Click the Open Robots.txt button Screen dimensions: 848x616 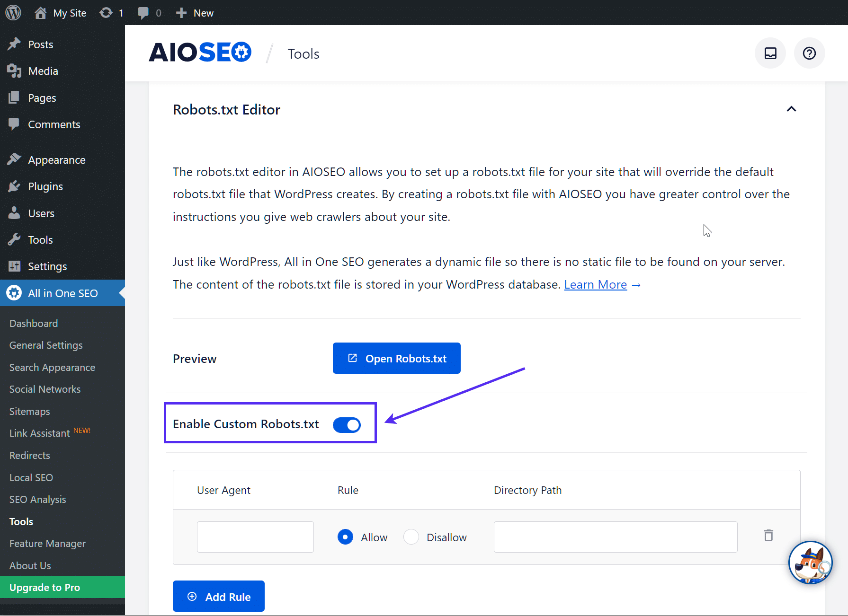point(396,358)
